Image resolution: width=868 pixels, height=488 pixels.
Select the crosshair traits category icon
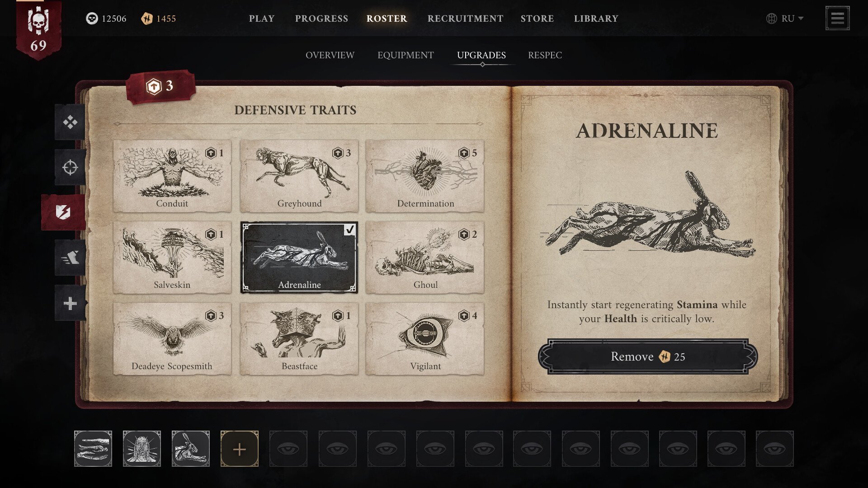[x=70, y=167]
